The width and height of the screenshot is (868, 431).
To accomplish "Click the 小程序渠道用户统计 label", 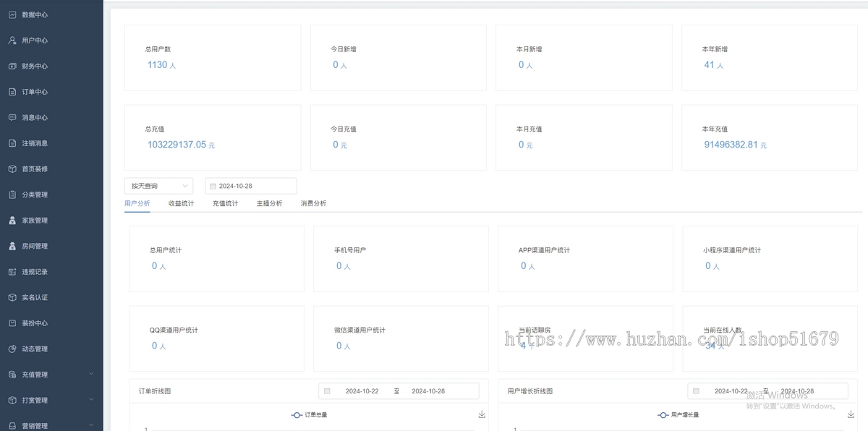I will pyautogui.click(x=732, y=250).
